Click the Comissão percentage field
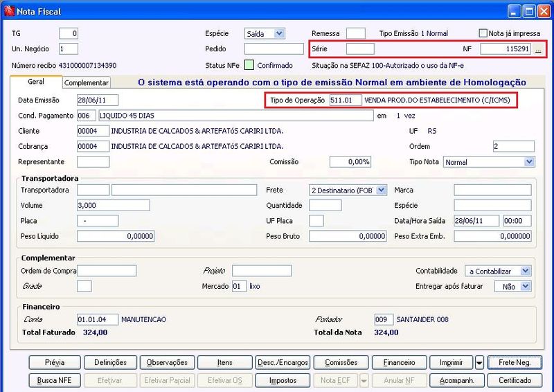This screenshot has width=554, height=392. tap(350, 162)
